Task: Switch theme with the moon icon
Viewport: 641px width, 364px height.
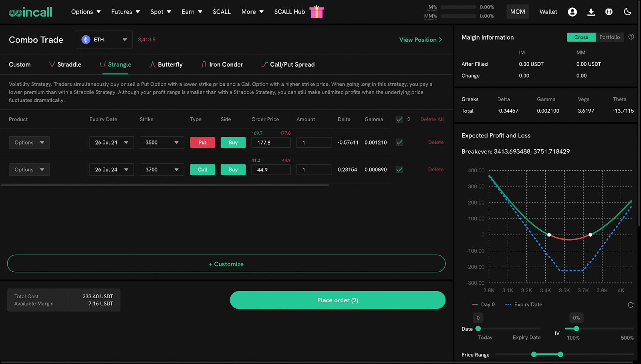Action: pos(627,12)
